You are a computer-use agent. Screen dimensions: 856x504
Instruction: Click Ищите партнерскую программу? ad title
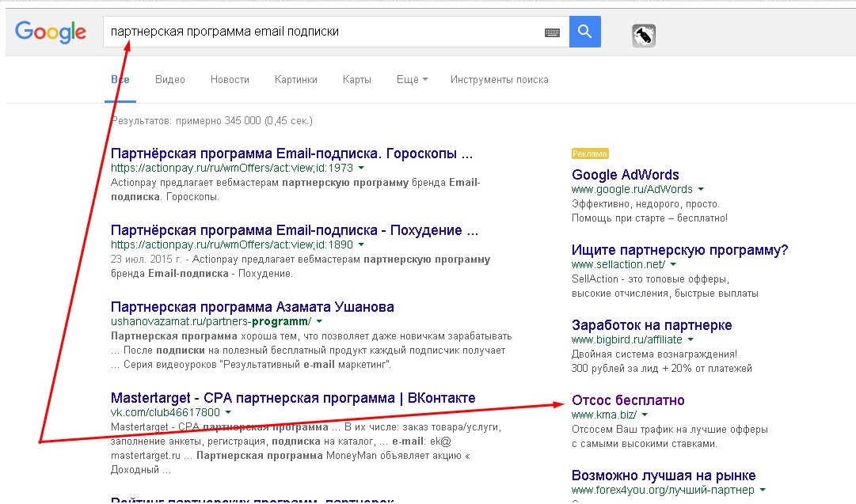click(679, 250)
